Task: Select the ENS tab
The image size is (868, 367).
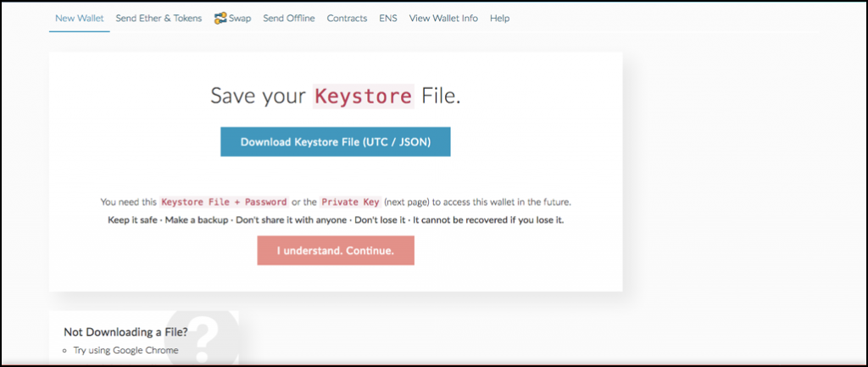Action: (x=388, y=18)
